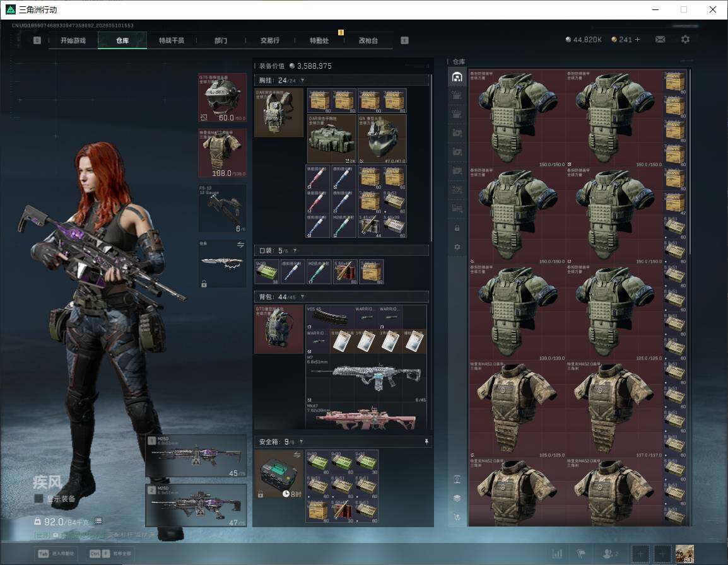Select the helmet slot showing 60.0

(223, 98)
